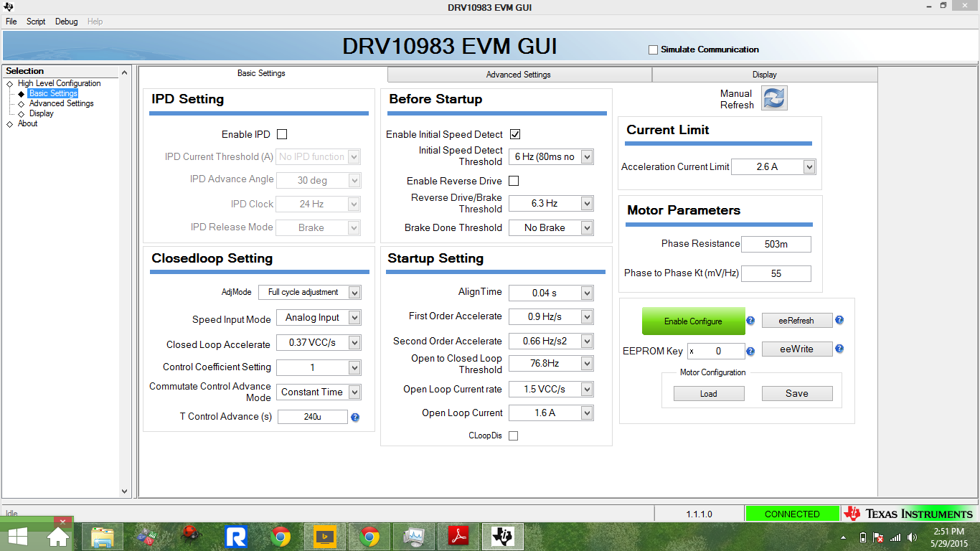Click Load motor configuration button
This screenshot has width=980, height=551.
(709, 394)
